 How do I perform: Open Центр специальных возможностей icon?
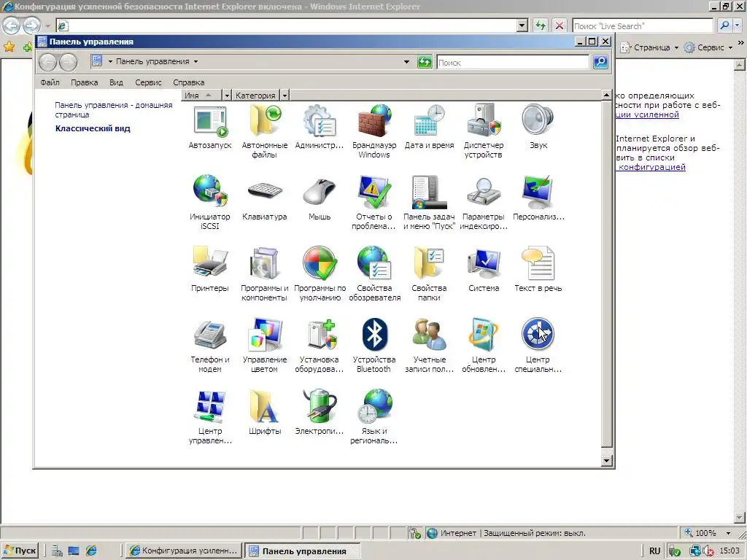point(538,346)
